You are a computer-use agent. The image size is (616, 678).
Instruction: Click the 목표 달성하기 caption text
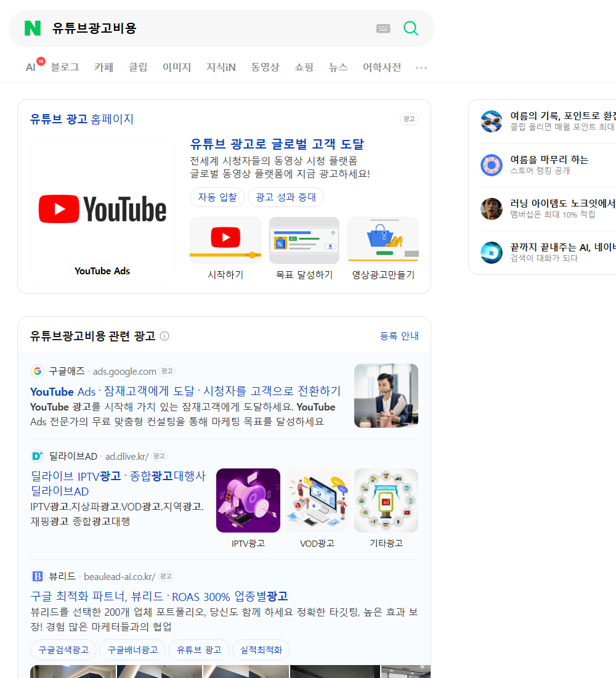tap(304, 274)
